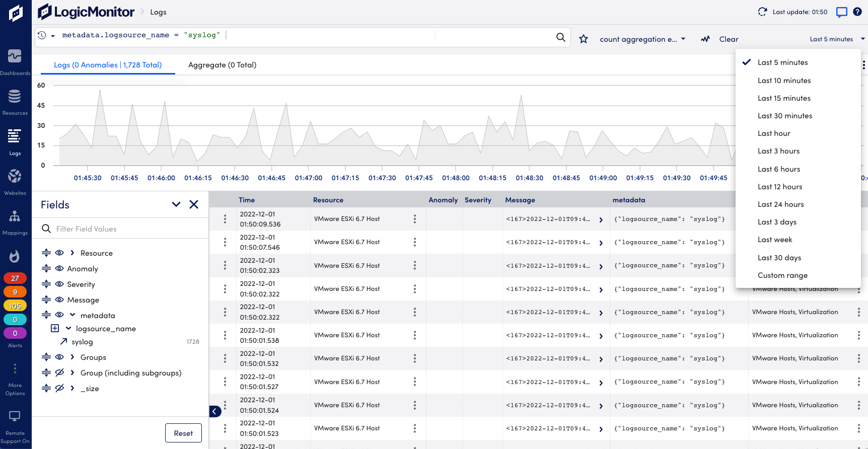Collapse the metadata field tree
Viewport: 868px width, 449px height.
point(73,315)
